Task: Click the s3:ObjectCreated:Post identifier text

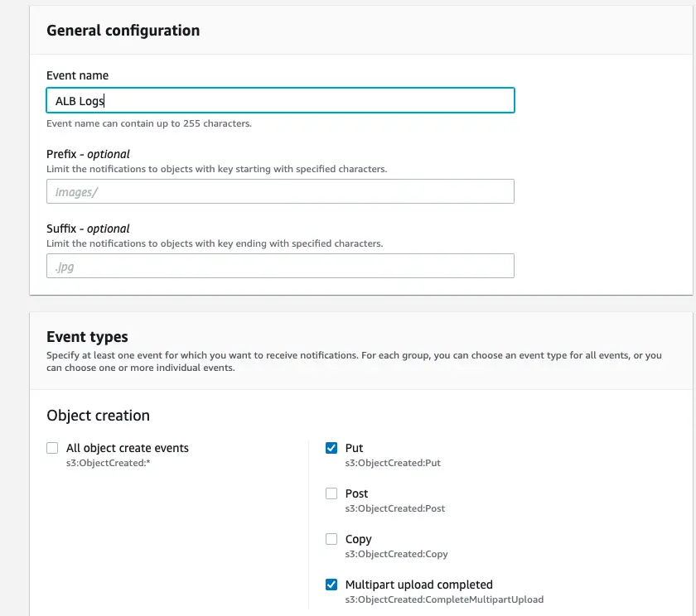Action: (394, 508)
